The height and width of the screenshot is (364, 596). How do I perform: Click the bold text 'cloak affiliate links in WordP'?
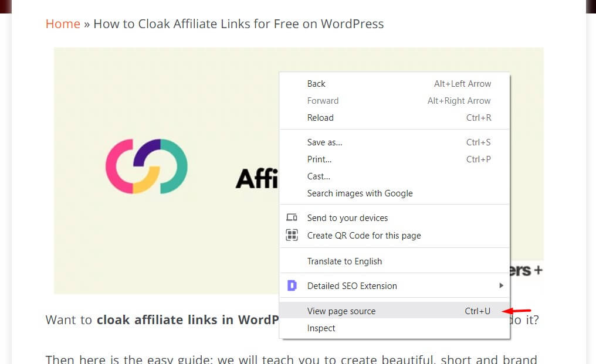pyautogui.click(x=188, y=320)
